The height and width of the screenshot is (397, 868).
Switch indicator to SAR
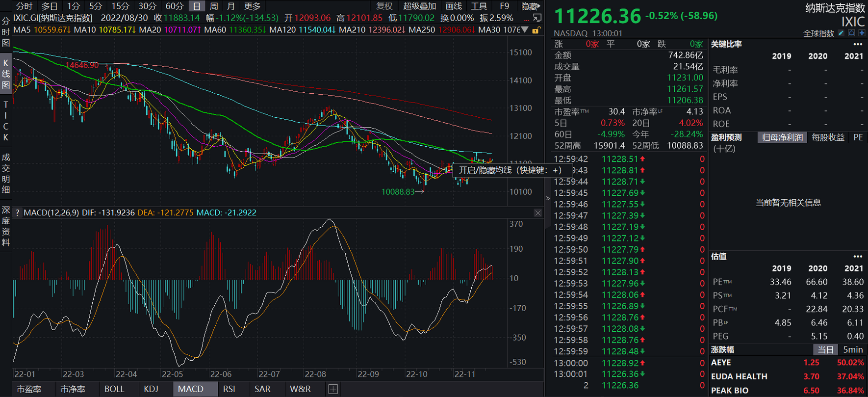[x=262, y=389]
